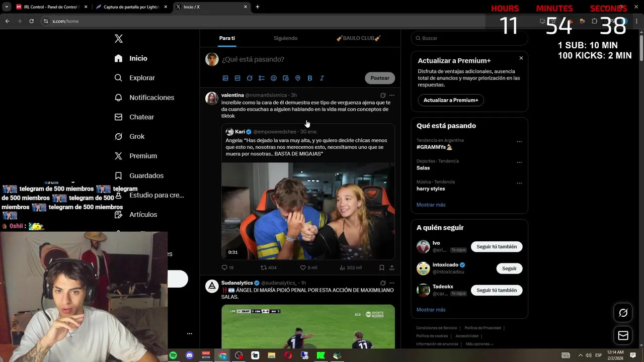644x362 pixels.
Task: Open Grok action on valentina's post
Action: click(383, 95)
